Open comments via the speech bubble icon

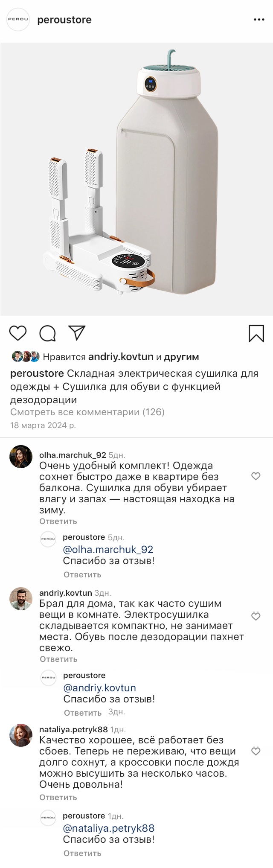point(47,333)
